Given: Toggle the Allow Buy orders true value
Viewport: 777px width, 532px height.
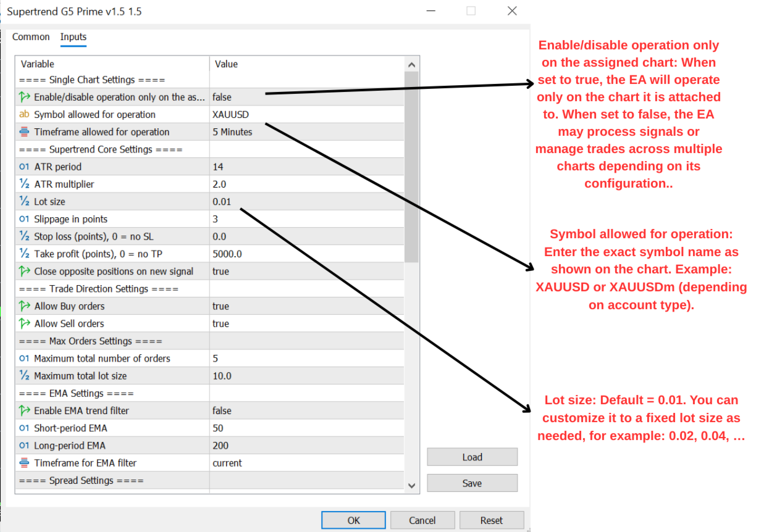Looking at the screenshot, I should [x=307, y=306].
